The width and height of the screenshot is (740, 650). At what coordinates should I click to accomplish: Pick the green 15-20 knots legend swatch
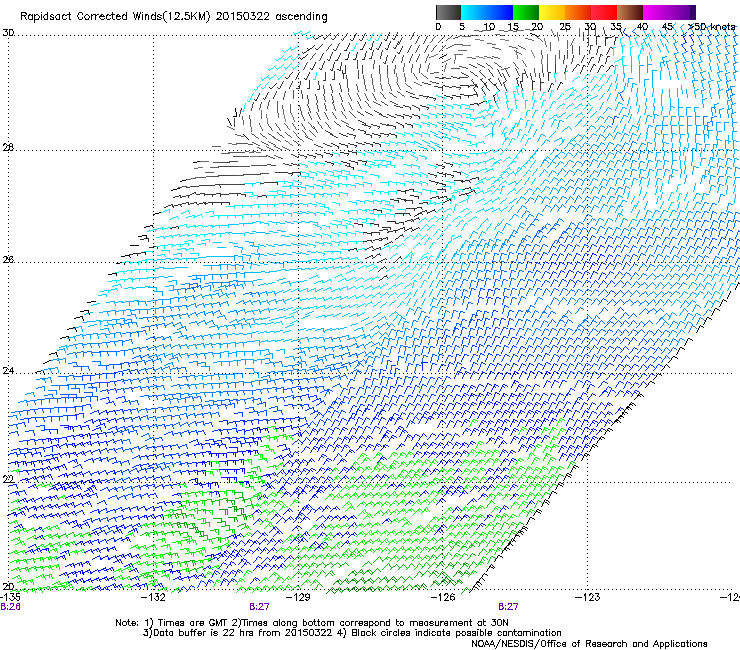pos(526,12)
